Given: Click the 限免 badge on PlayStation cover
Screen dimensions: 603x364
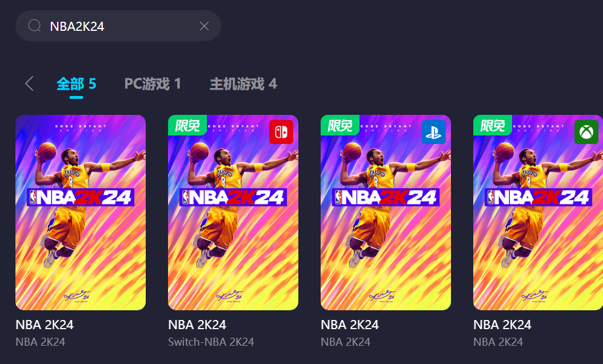Looking at the screenshot, I should (x=340, y=125).
